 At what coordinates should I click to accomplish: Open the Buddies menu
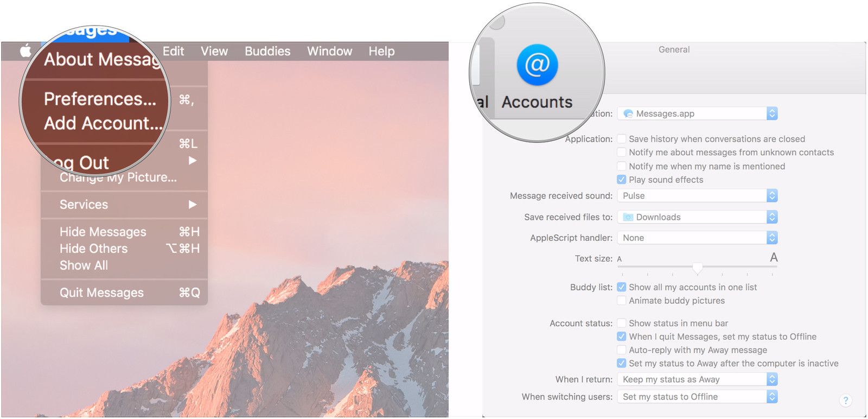coord(267,51)
